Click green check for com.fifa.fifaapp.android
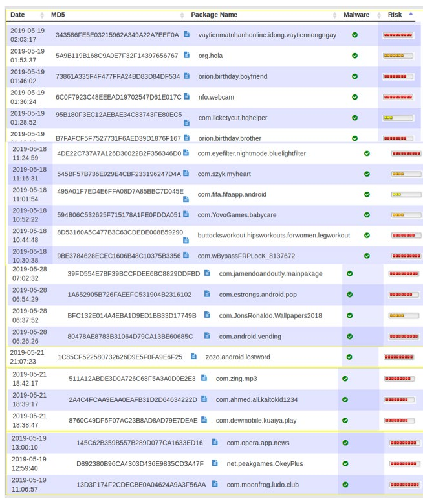Screen dimensions: 432x504 (x=367, y=194)
